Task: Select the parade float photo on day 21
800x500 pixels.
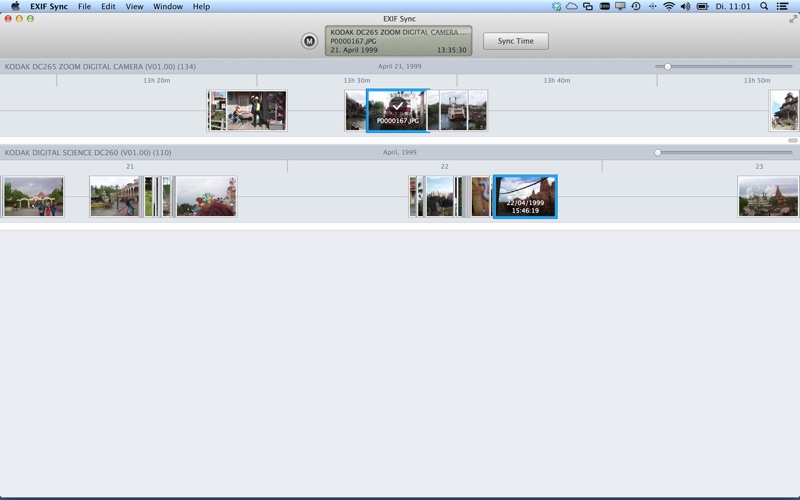Action: tap(206, 197)
